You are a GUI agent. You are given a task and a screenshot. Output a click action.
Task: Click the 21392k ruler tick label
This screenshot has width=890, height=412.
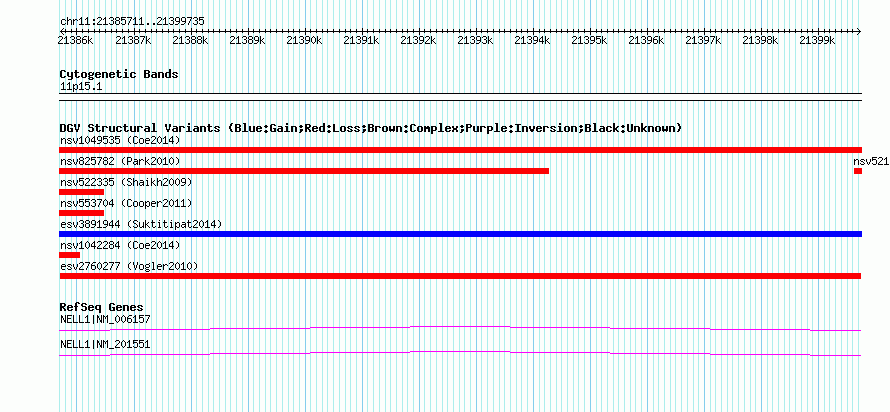pos(419,40)
